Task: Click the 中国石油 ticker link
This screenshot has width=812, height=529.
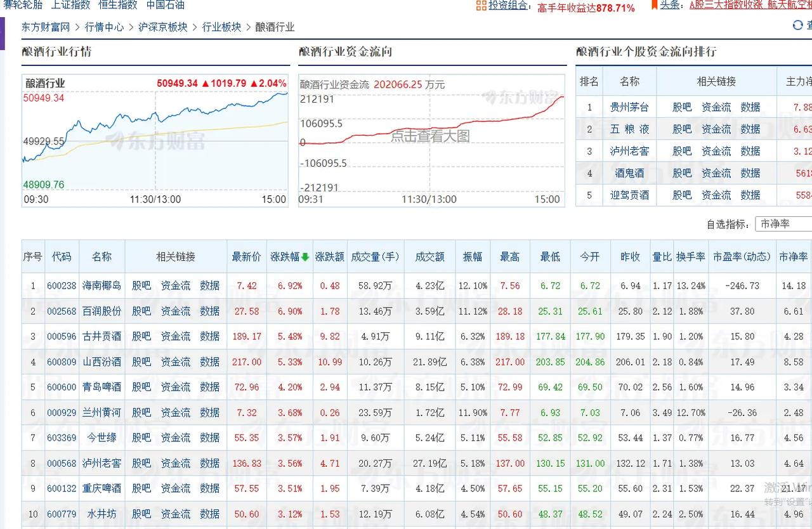Action: tap(166, 5)
